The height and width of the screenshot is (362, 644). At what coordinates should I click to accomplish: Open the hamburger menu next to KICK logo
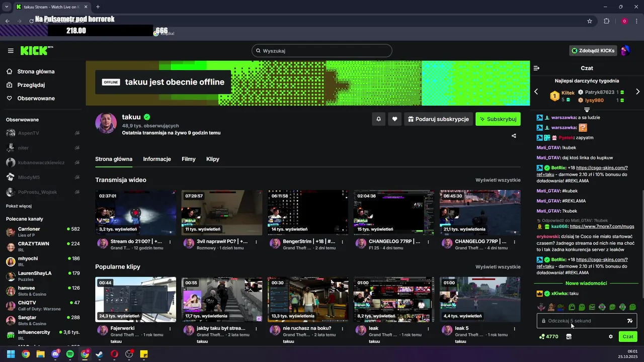coord(11,51)
